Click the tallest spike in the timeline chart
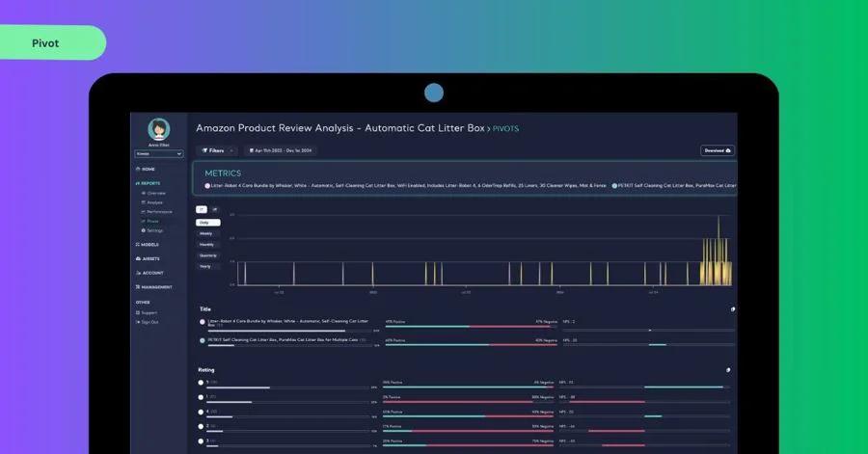Viewport: 868px width, 454px height. 719,249
